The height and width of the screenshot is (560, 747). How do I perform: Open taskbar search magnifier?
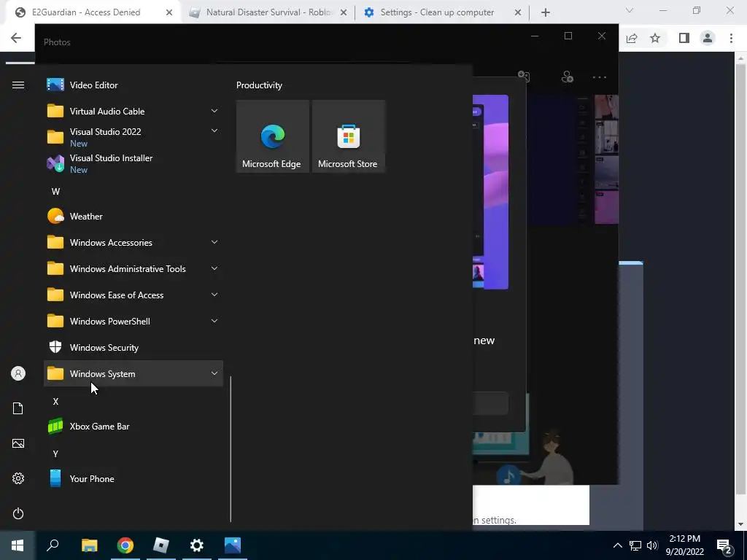[x=53, y=545]
